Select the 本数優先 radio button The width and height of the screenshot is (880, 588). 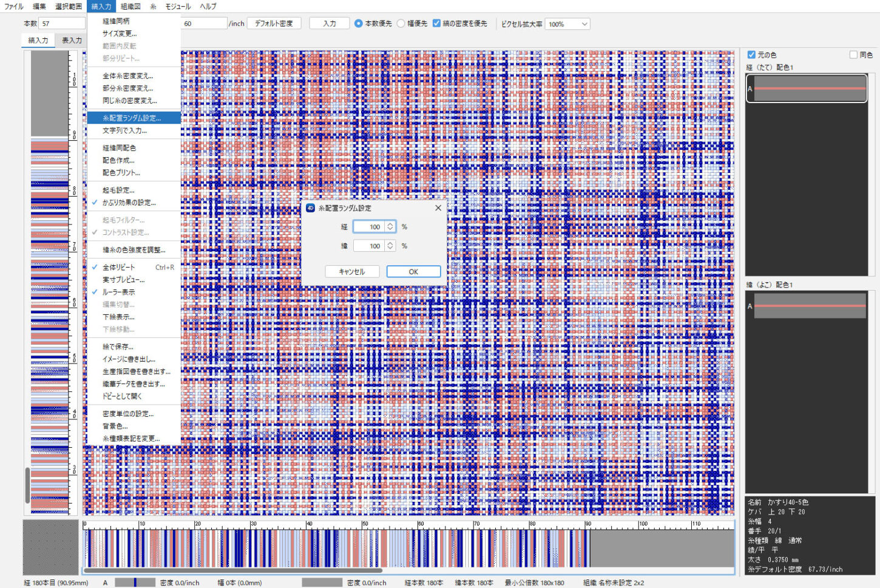[359, 24]
